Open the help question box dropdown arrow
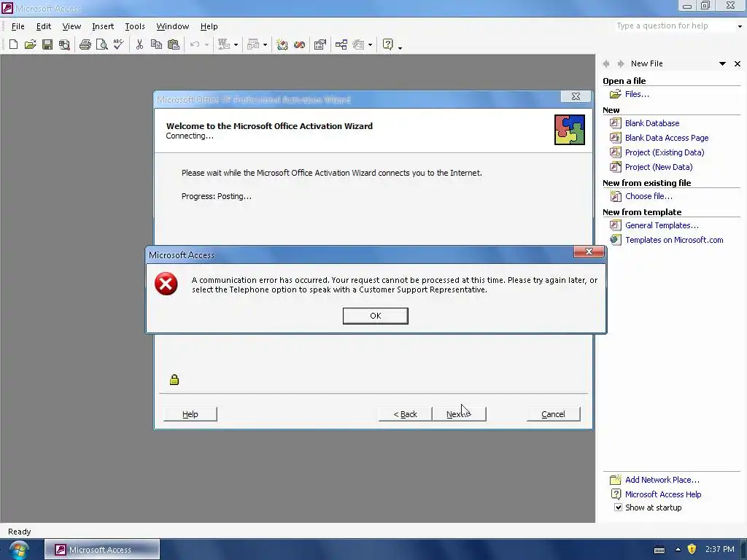Image resolution: width=747 pixels, height=560 pixels. point(740,26)
